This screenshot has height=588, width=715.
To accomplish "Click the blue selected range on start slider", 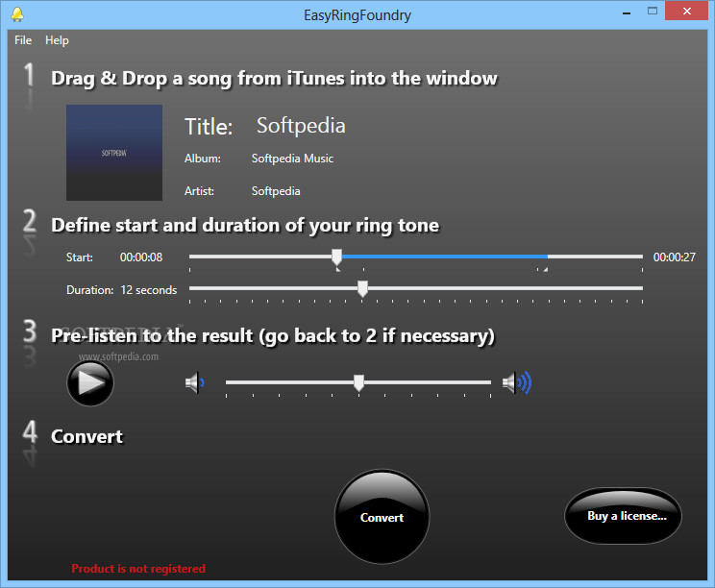I will 445,257.
